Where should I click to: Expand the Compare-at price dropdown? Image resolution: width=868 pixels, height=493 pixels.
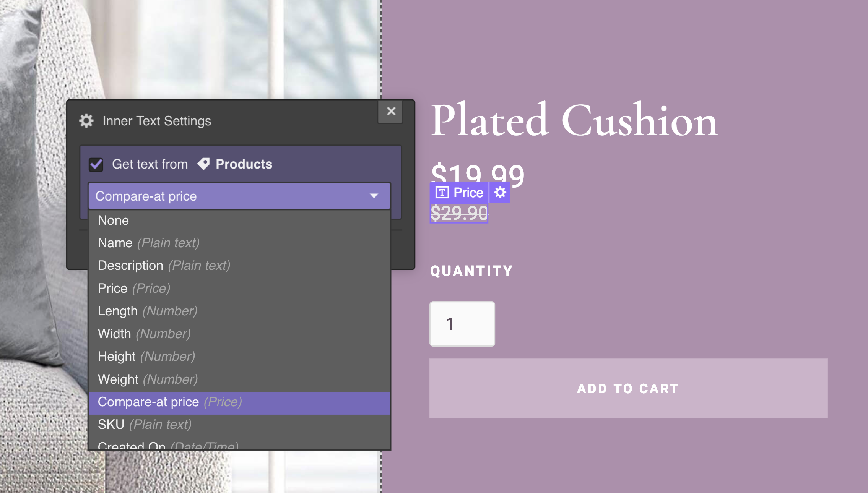239,196
